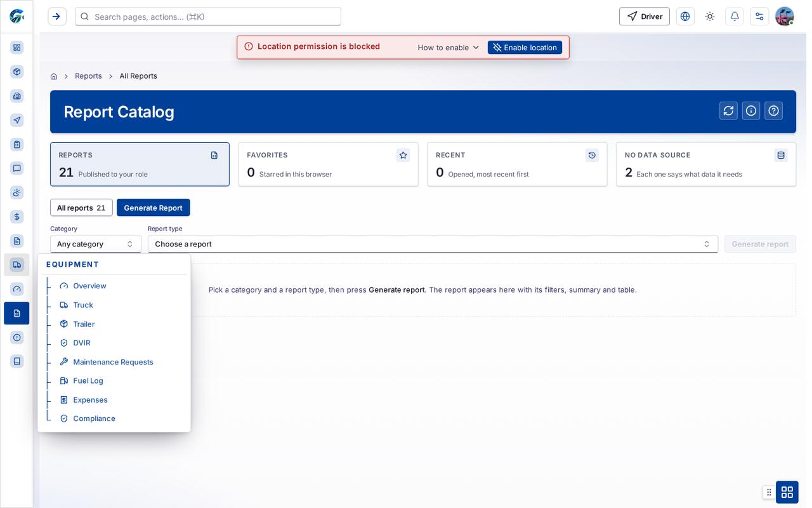Screen dimensions: 812x508
Task: Click the globe language icon
Action: (685, 17)
